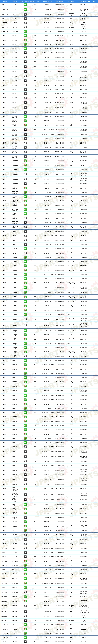Click the diesel ON icon of Fiat Idea 05.2008 -> 12.2012
Image resolution: width=98 pixels, height=644 pixels.
point(25,236)
